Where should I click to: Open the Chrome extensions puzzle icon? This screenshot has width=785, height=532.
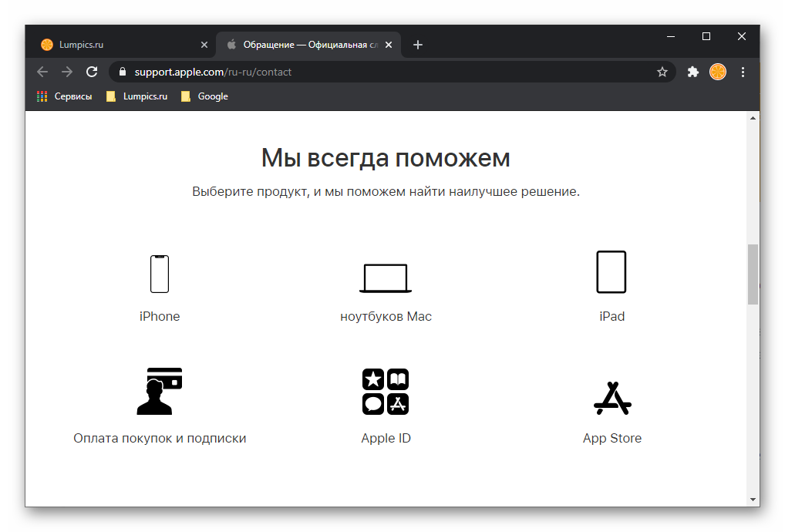tap(693, 72)
